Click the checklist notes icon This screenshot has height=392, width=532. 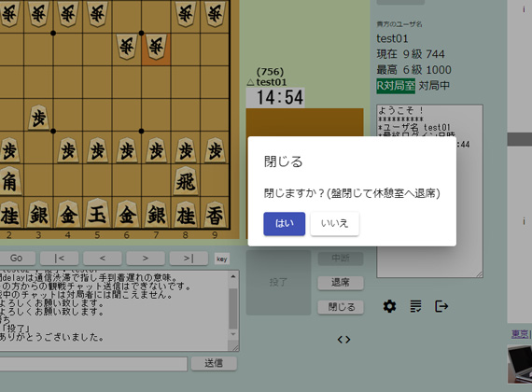415,306
